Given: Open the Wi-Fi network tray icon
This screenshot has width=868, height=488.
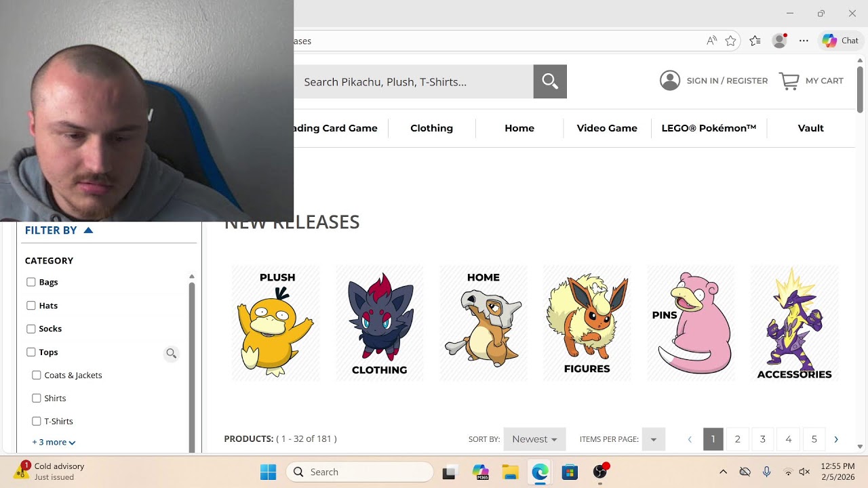Looking at the screenshot, I should 788,472.
